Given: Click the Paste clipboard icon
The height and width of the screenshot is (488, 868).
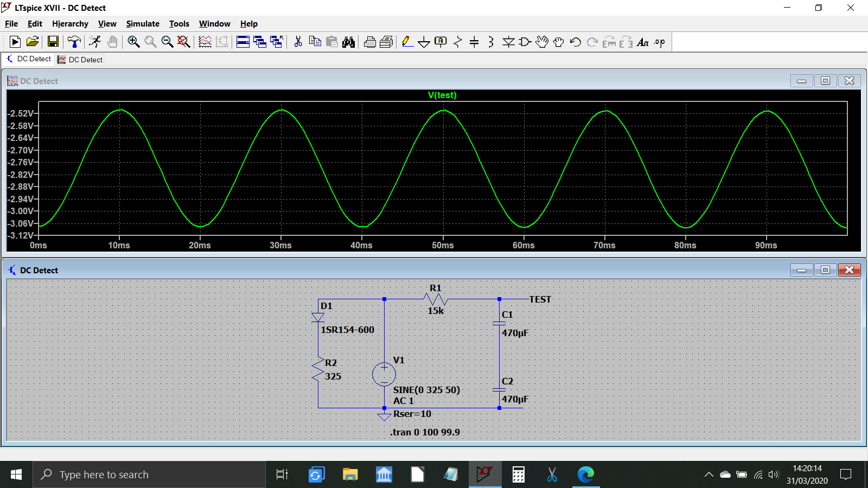Looking at the screenshot, I should tap(331, 42).
